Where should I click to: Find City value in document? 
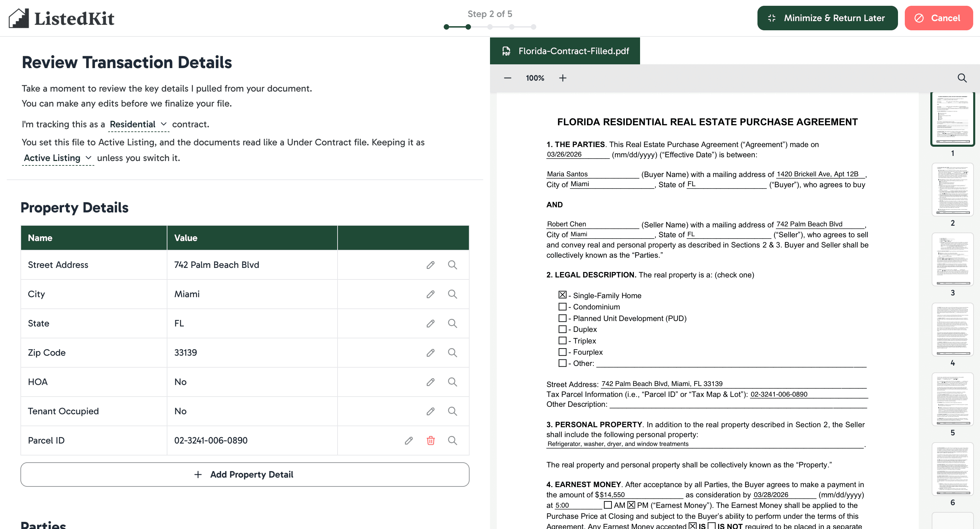pos(452,294)
